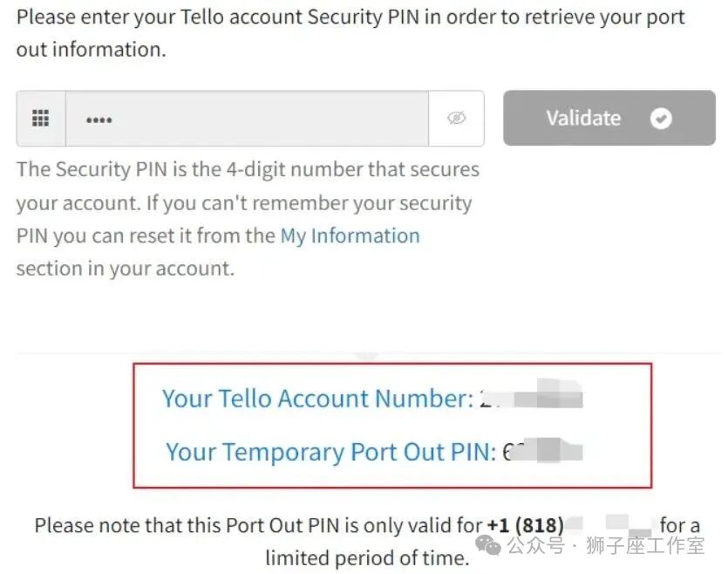Toggle PIN visibility with the eye icon
728x574 pixels.
456,119
